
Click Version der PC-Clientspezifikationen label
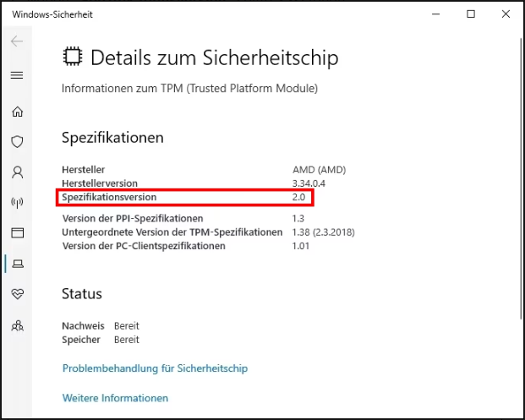click(144, 246)
